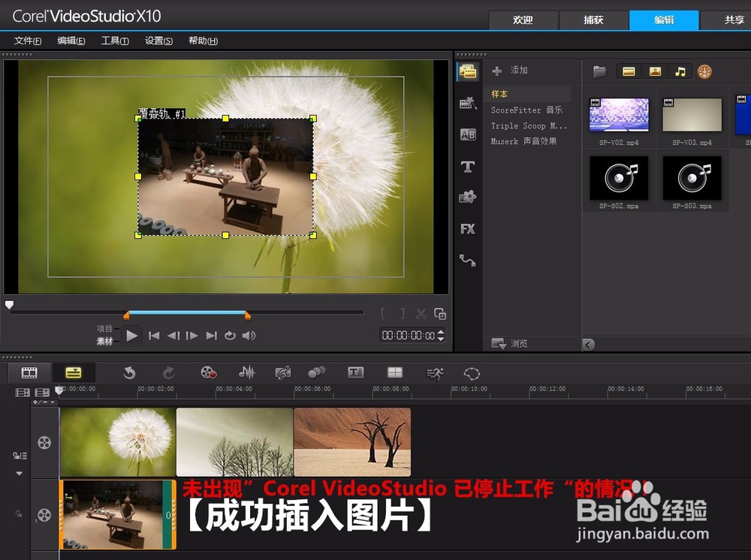Select Project playback mode
Viewport: 751px width, 560px height.
tap(104, 329)
